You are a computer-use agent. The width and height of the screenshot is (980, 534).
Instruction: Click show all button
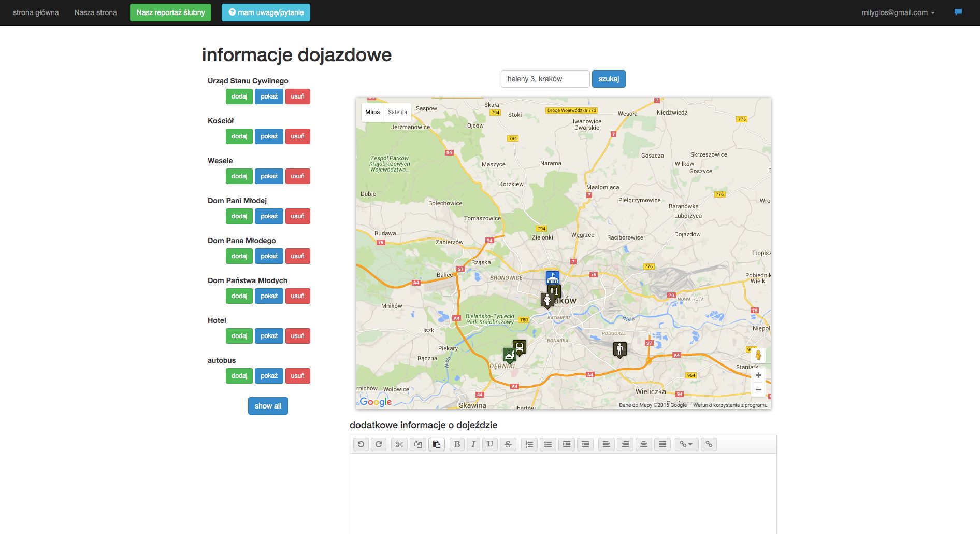(x=268, y=406)
